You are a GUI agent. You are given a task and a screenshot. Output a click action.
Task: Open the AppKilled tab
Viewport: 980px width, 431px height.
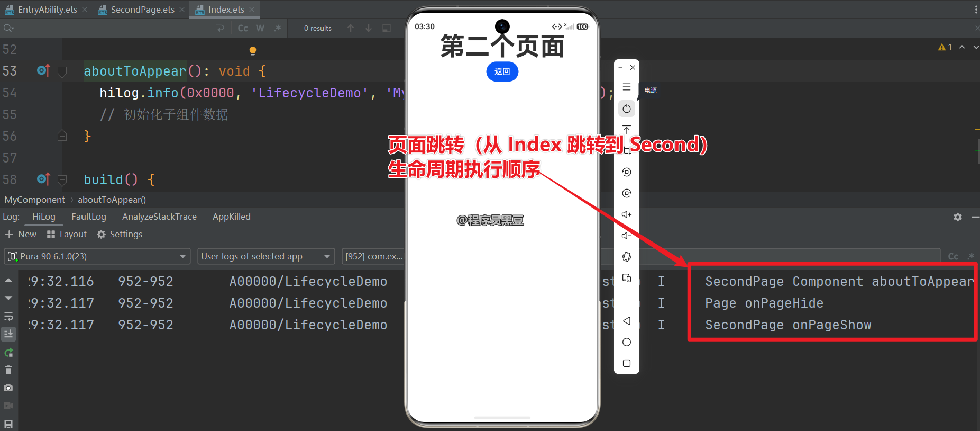click(232, 217)
